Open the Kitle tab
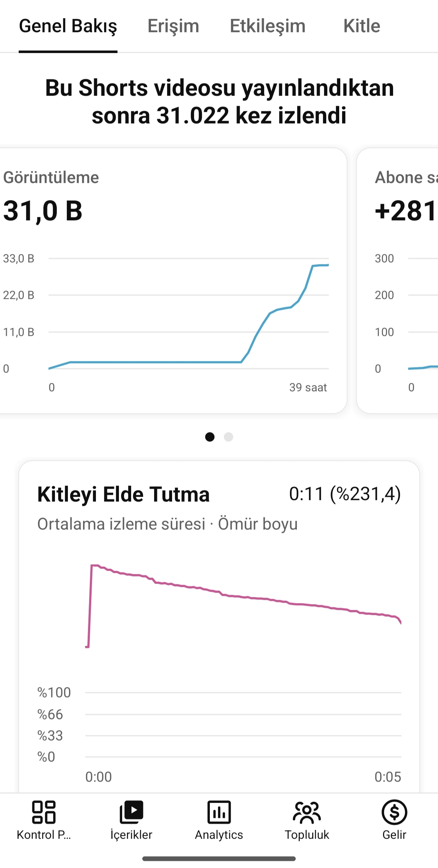438x868 pixels. (362, 26)
